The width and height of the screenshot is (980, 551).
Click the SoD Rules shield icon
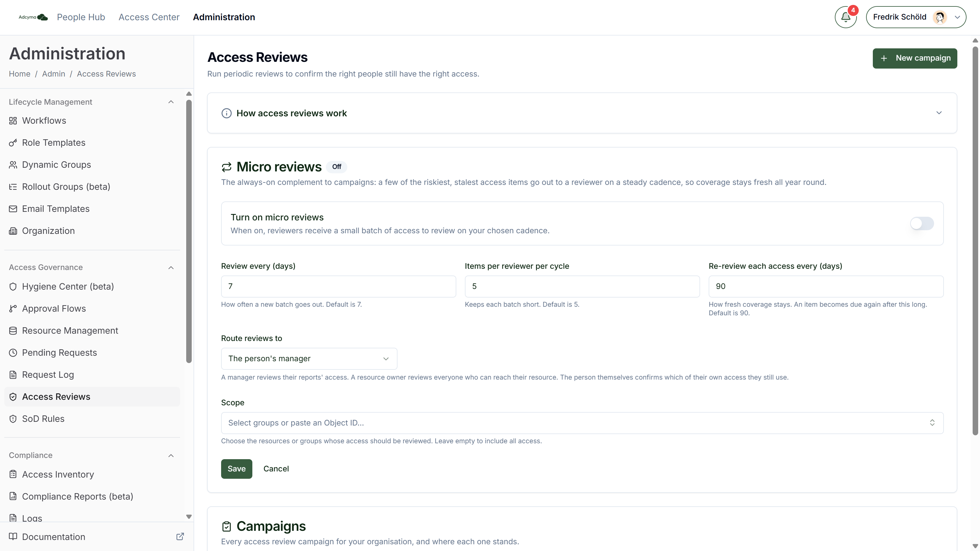pos(13,419)
